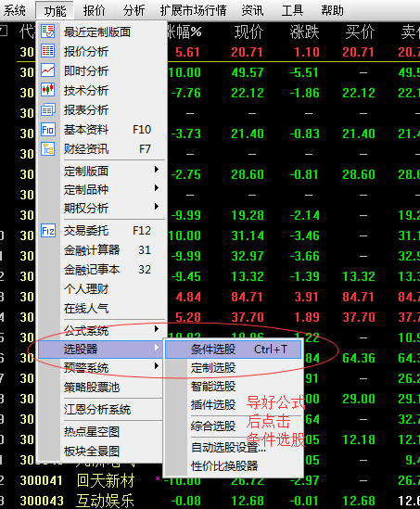The image size is (420, 509).
Task: Choose 智能选股 from submenu
Action: coord(233,387)
